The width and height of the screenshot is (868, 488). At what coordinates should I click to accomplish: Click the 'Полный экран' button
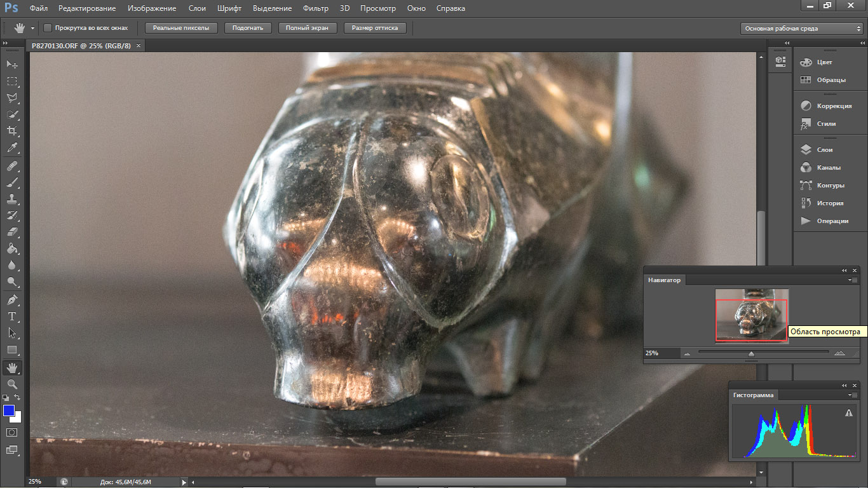point(307,28)
